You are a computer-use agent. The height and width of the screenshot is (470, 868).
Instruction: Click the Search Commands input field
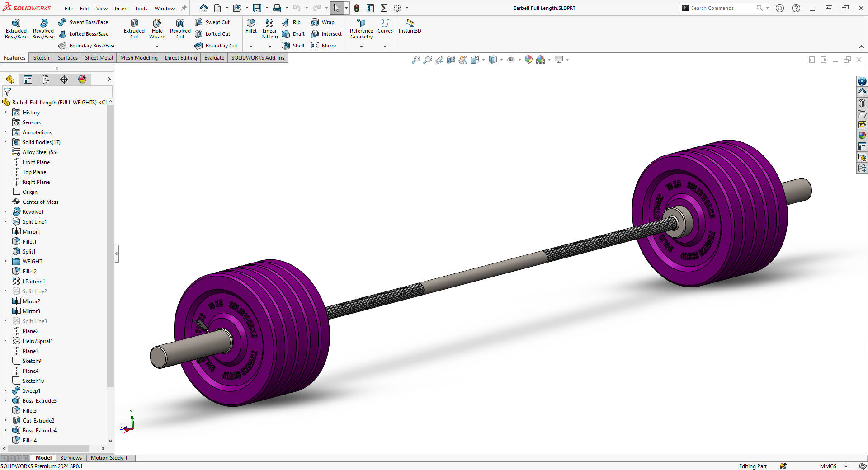[721, 8]
